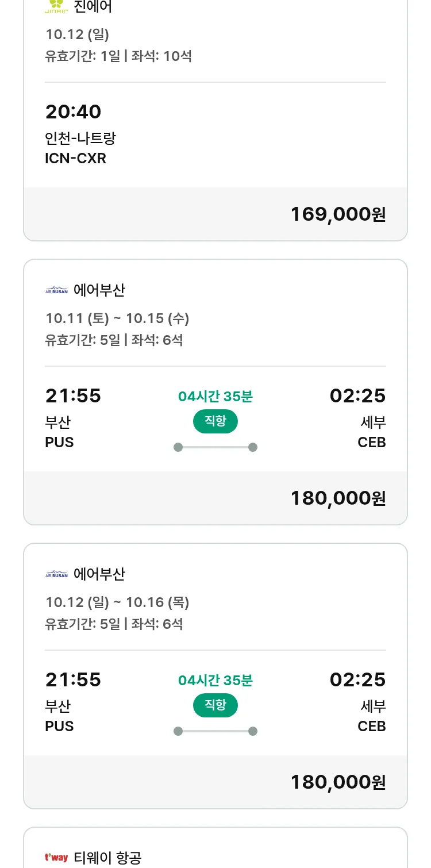Click the Air Busan logo on the 10.12–10.16 card
This screenshot has width=431, height=868.
tap(56, 574)
